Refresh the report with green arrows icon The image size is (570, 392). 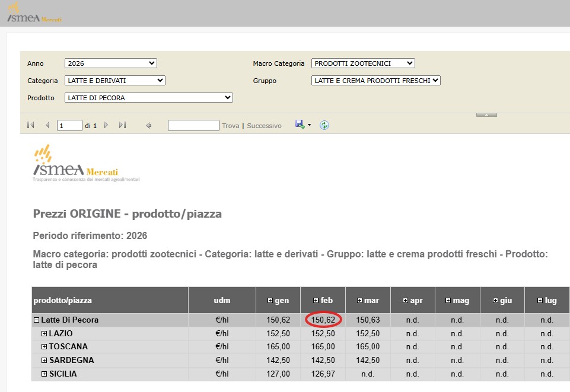click(x=324, y=125)
